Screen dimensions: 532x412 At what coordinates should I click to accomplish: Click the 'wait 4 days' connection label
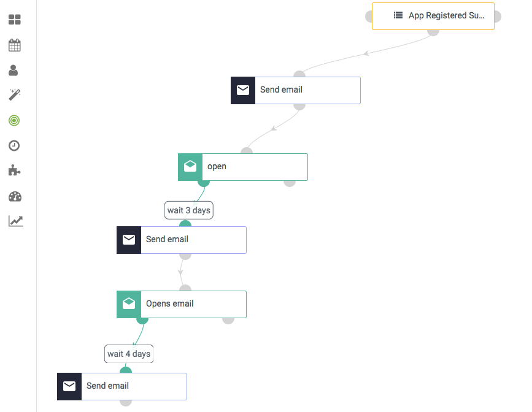pos(129,354)
